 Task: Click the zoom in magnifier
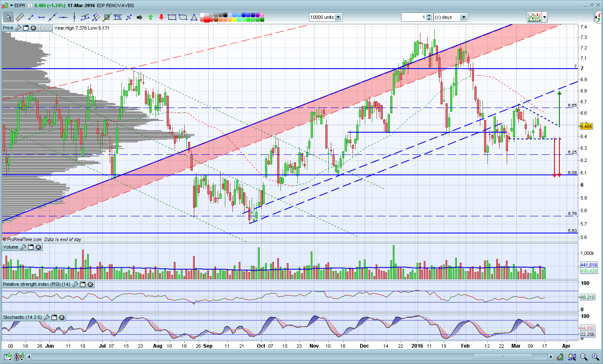pyautogui.click(x=595, y=357)
